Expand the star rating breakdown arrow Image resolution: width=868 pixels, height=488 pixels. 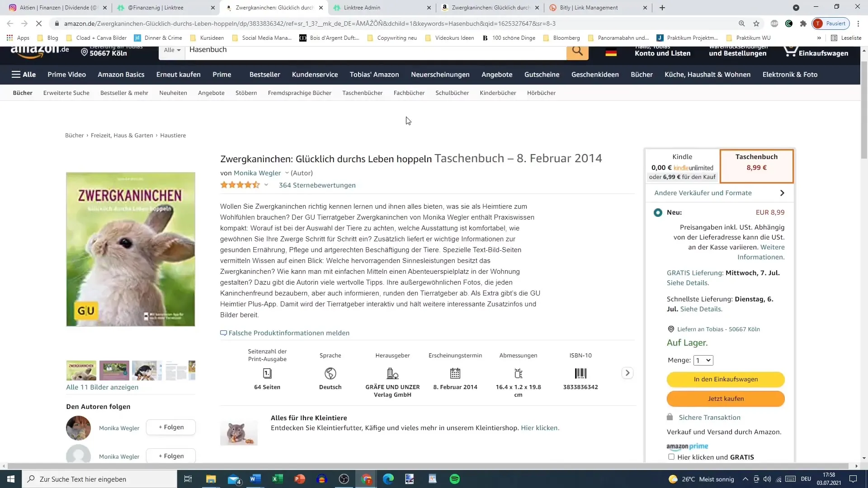click(266, 185)
